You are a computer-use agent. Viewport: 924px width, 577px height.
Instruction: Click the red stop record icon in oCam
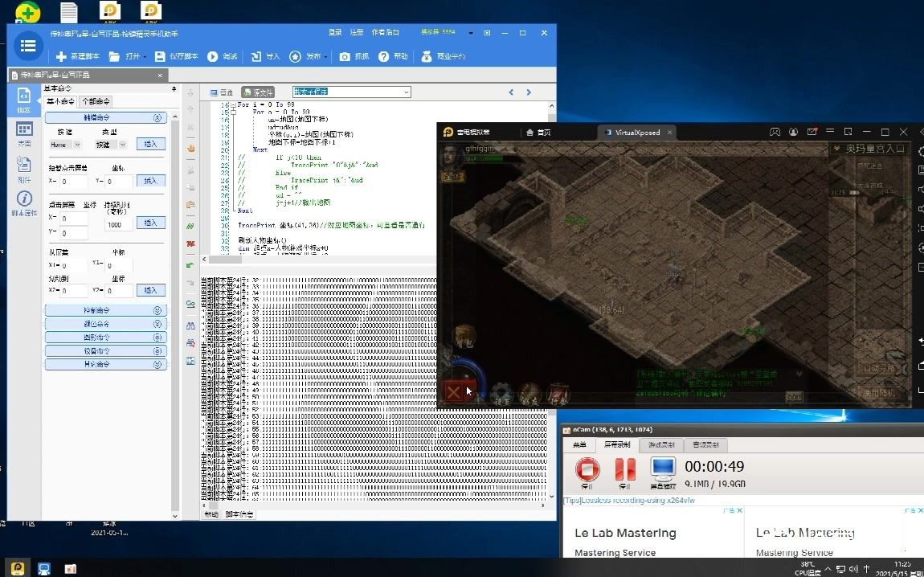(587, 469)
